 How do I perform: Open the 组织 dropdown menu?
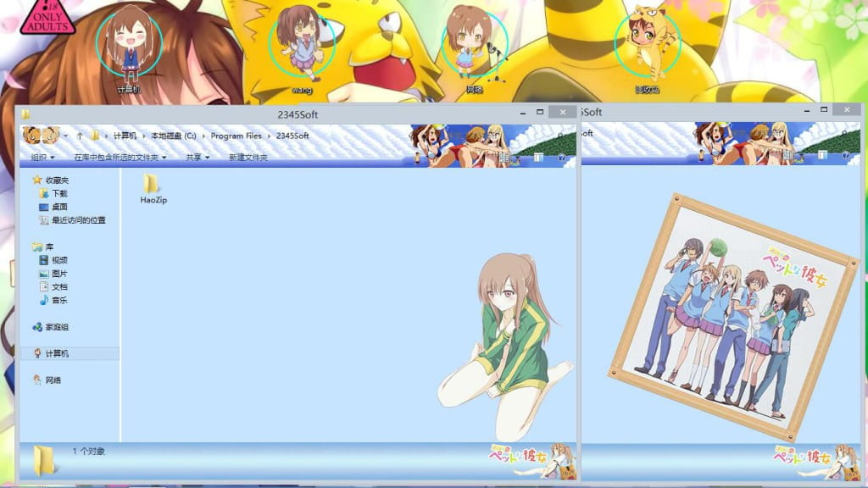coord(42,158)
